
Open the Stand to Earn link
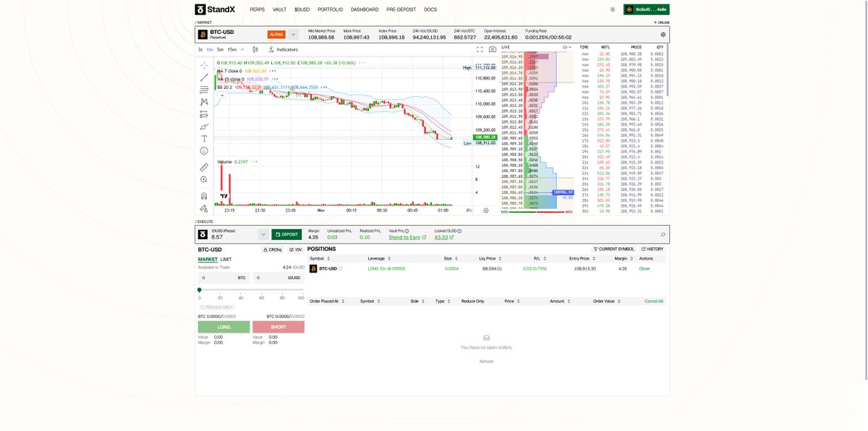coord(407,237)
